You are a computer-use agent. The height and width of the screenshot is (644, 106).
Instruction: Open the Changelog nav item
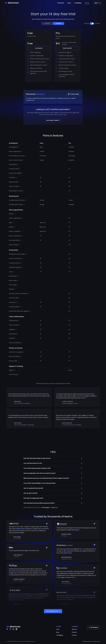(x=78, y=3)
